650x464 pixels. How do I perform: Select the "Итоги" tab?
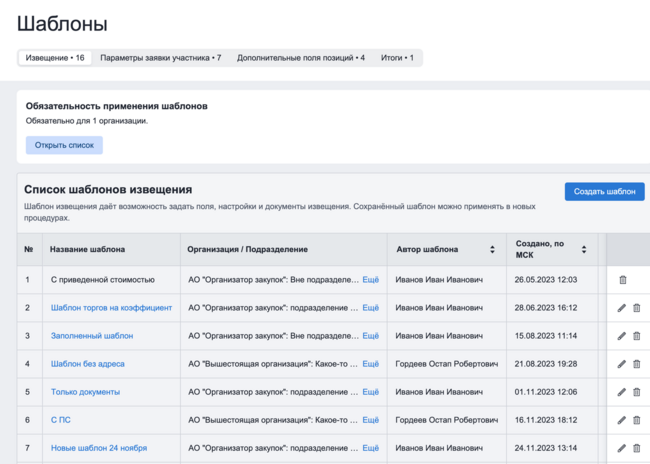[397, 58]
